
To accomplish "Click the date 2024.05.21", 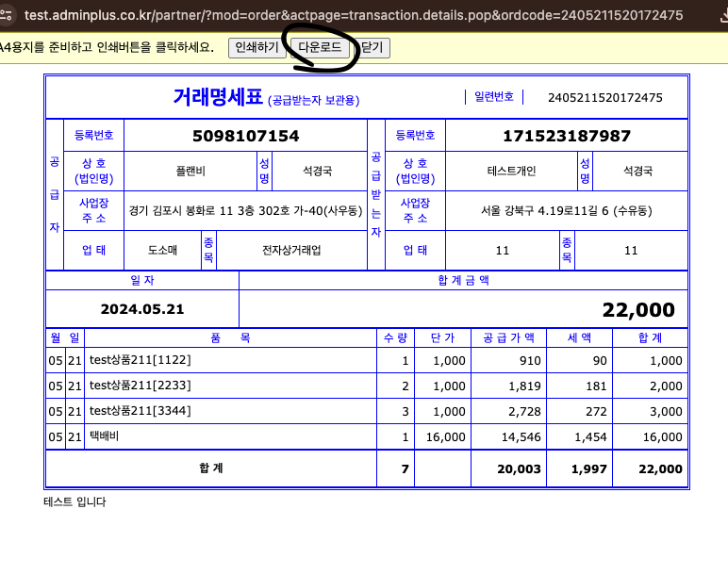I will pyautogui.click(x=142, y=309).
